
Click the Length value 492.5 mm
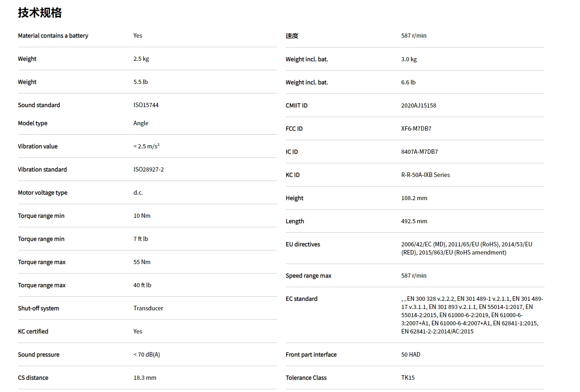coord(414,221)
